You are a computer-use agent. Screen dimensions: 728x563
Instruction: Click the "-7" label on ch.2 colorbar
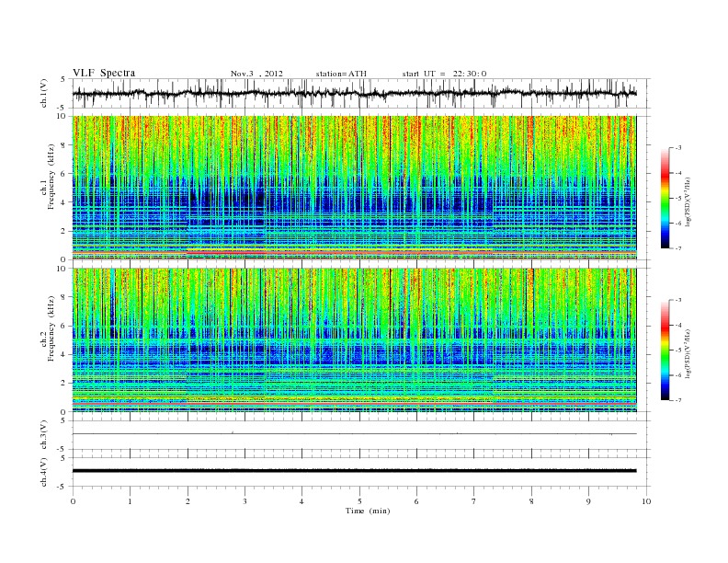tap(677, 400)
